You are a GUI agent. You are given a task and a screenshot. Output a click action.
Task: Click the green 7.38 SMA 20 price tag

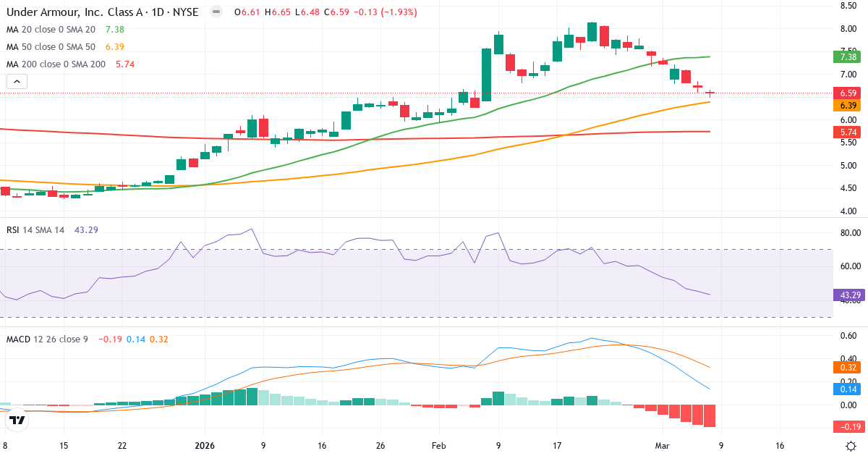pyautogui.click(x=846, y=56)
